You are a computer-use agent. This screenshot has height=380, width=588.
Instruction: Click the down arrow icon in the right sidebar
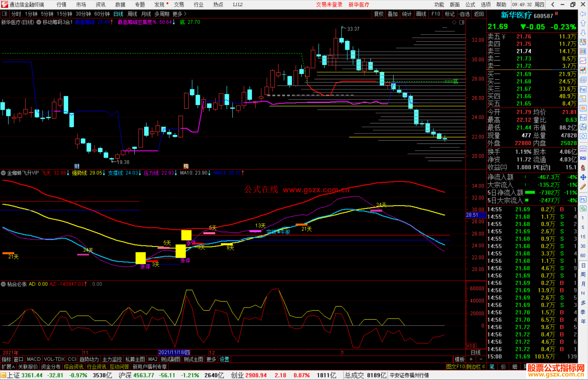tap(583, 33)
